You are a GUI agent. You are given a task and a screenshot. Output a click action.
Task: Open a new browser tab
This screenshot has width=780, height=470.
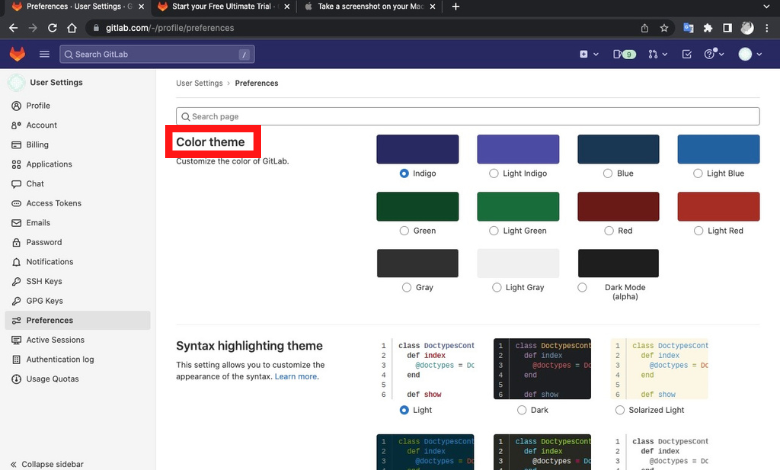(x=456, y=6)
